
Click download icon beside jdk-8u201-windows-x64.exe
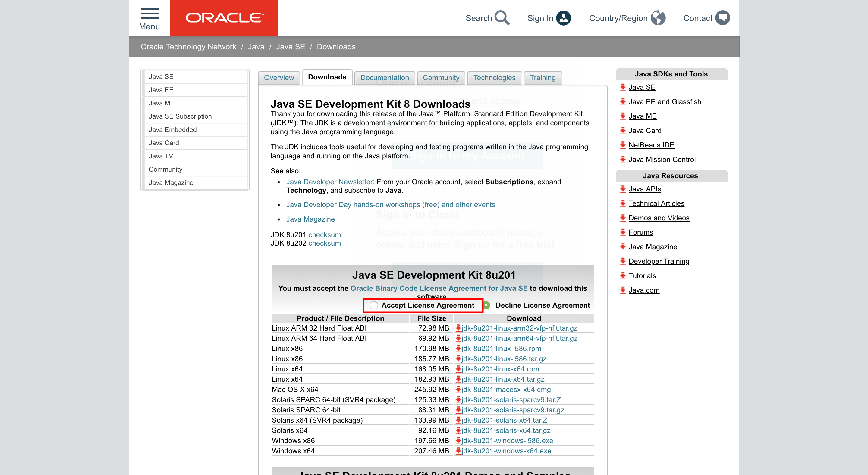(458, 451)
